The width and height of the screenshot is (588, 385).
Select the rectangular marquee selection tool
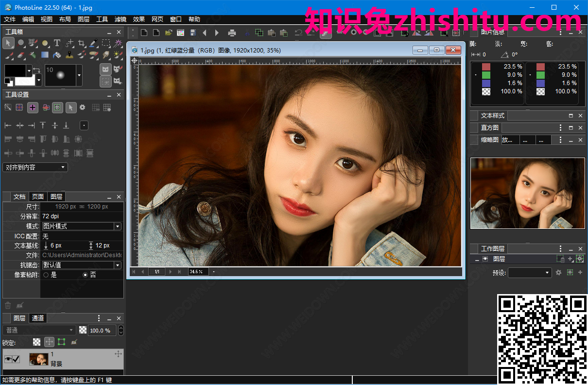point(106,43)
